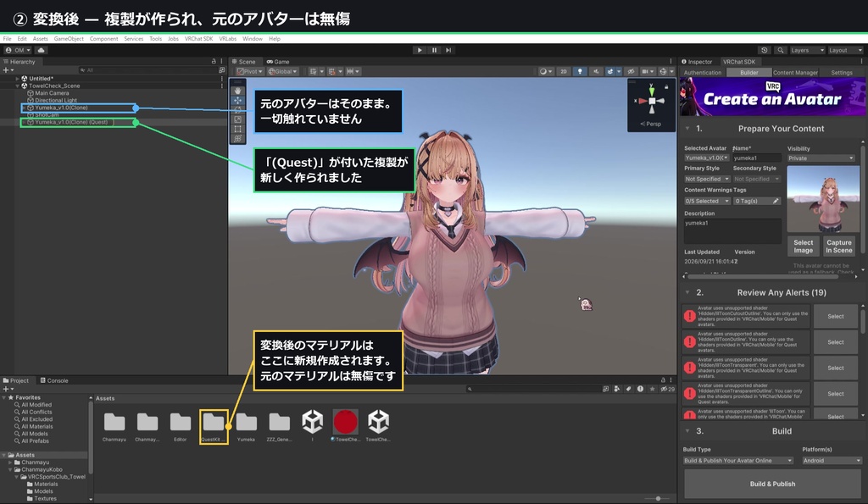The width and height of the screenshot is (868, 504).
Task: Toggle scene audio
Action: coord(596,71)
